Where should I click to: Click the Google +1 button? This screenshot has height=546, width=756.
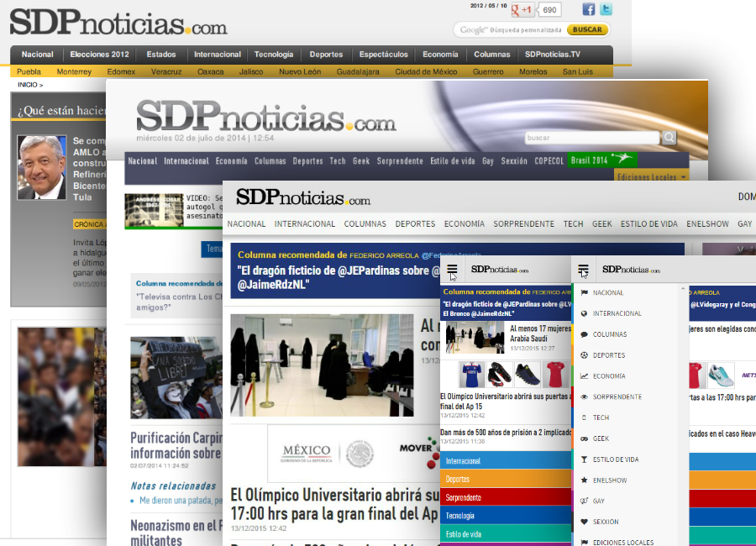[521, 9]
